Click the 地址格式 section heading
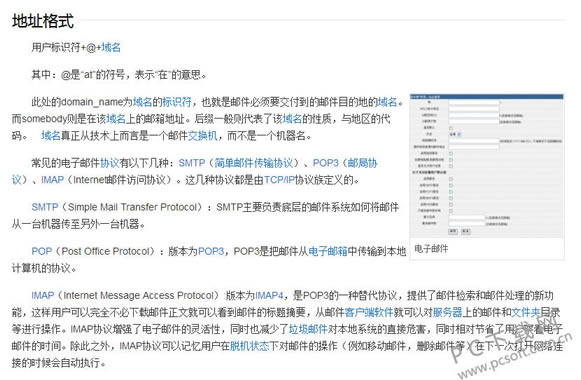The height and width of the screenshot is (380, 581). coord(43,21)
